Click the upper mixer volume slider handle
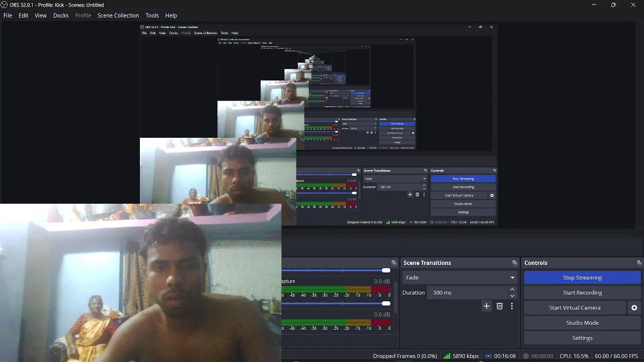 (386, 270)
